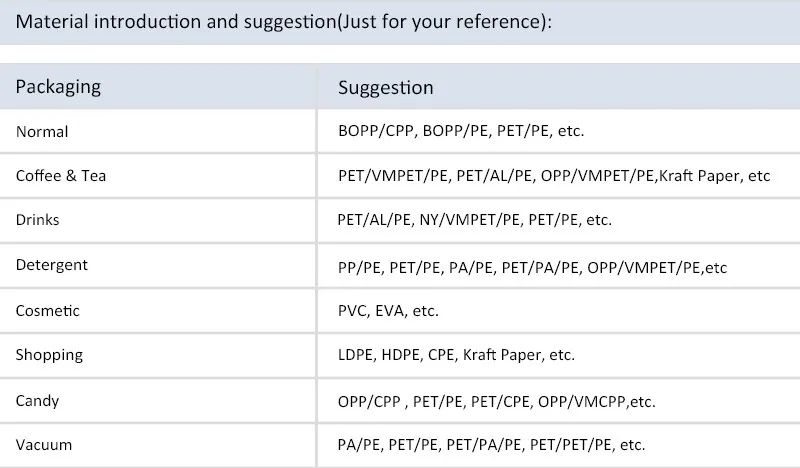
Task: Click the Coffee & Tea row label
Action: pyautogui.click(x=61, y=176)
